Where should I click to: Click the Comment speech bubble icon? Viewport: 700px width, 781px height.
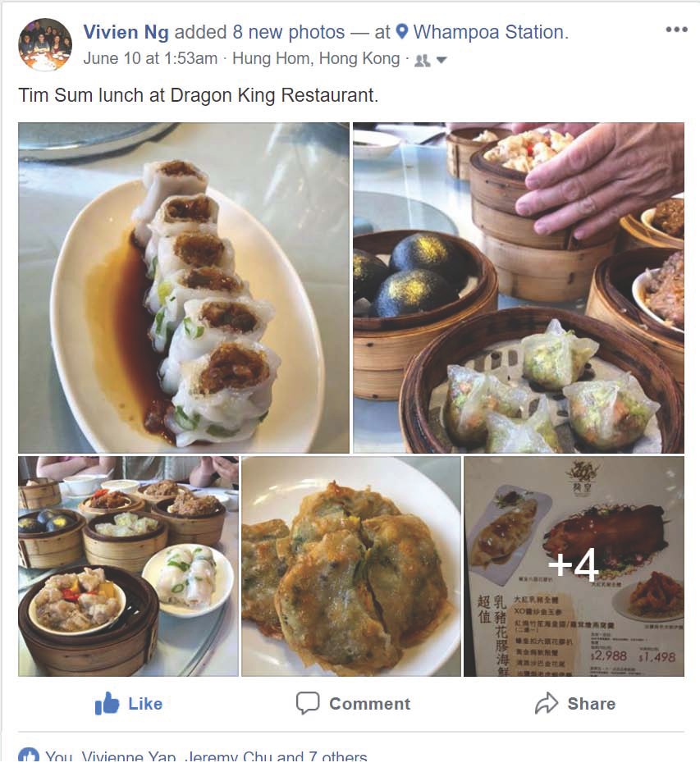tap(308, 703)
